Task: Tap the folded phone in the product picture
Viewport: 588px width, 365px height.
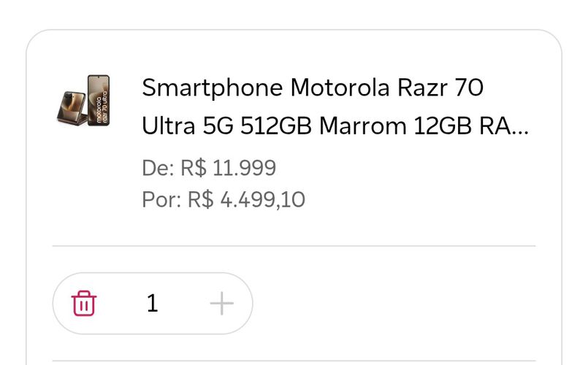Action: [72, 108]
